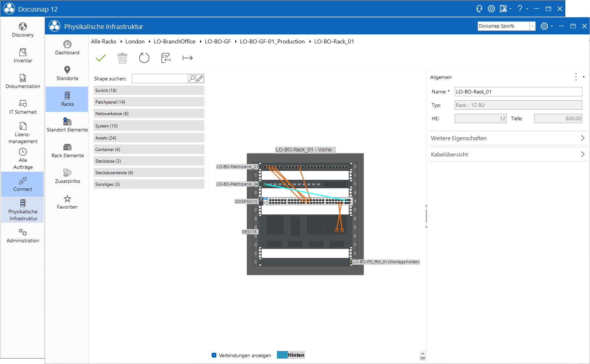Expand the Patchpanel (14) shape group
The height and width of the screenshot is (364, 590).
(149, 102)
